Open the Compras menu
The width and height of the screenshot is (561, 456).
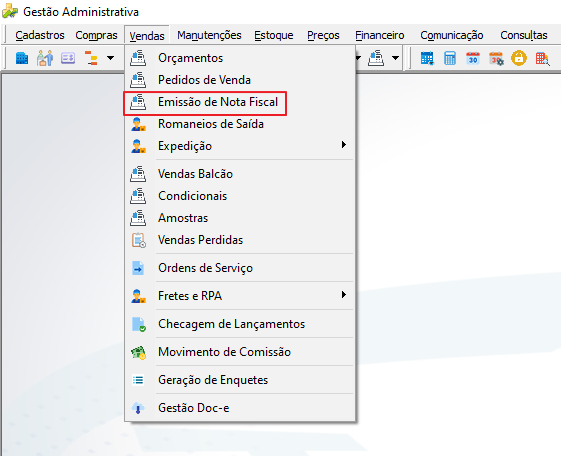96,35
